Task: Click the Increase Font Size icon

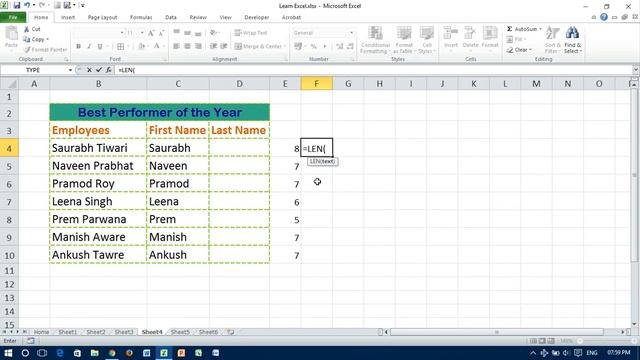Action: click(x=151, y=33)
